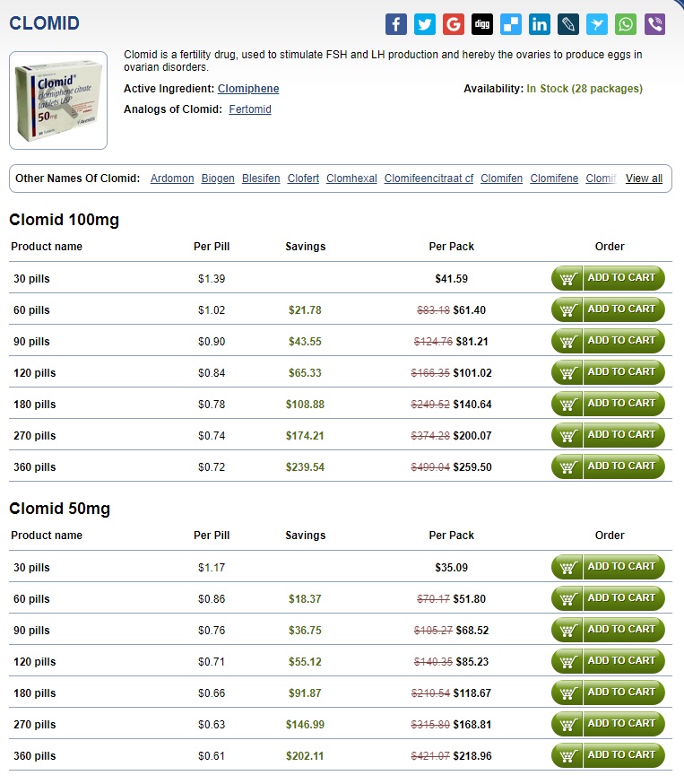Share via WhatsApp icon

tap(626, 24)
